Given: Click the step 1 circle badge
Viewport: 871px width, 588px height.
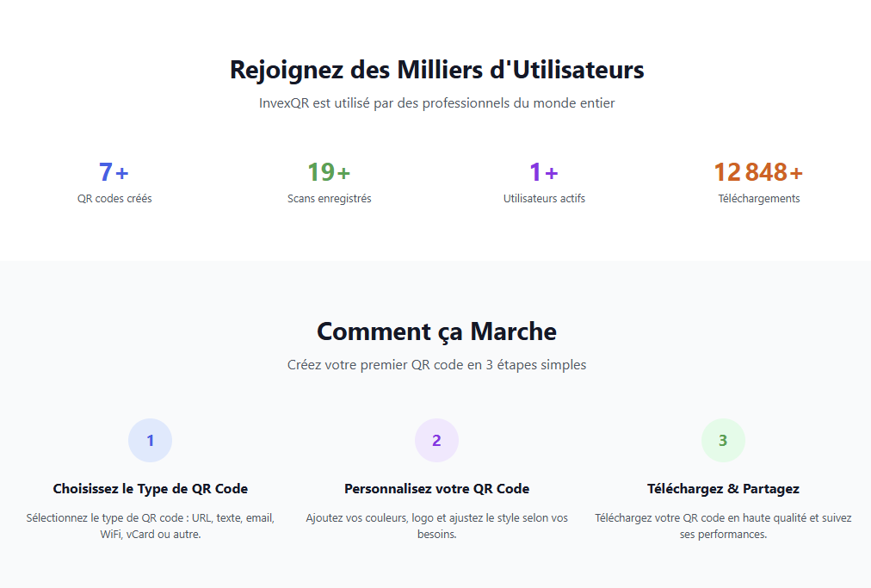Looking at the screenshot, I should pyautogui.click(x=150, y=441).
